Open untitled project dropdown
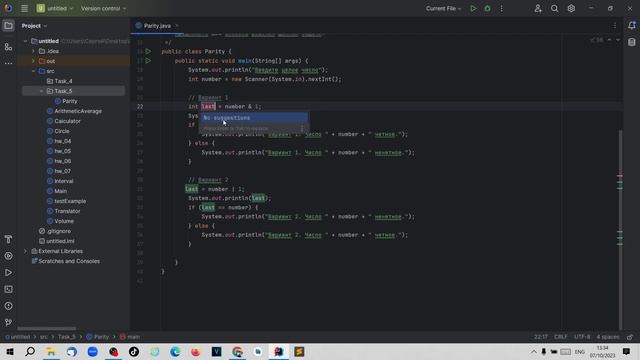This screenshot has height=360, width=640. 55,8
